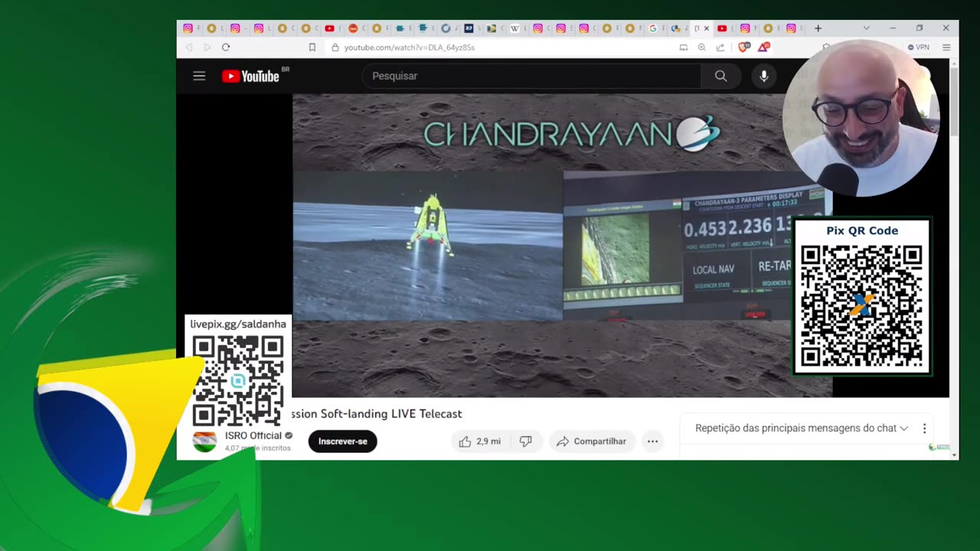The height and width of the screenshot is (551, 980).
Task: Click the ISRO Official channel avatar
Action: (x=204, y=442)
